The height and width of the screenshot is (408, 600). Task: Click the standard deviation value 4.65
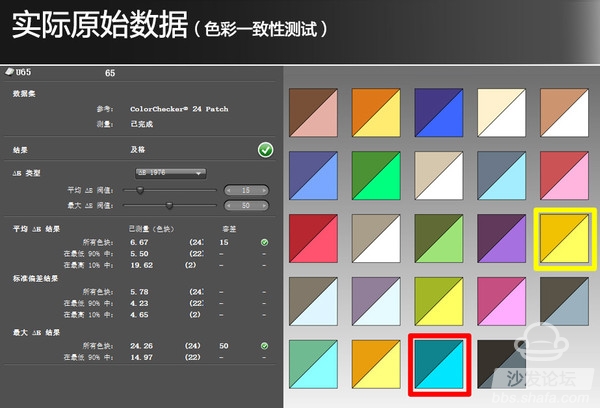coord(139,315)
